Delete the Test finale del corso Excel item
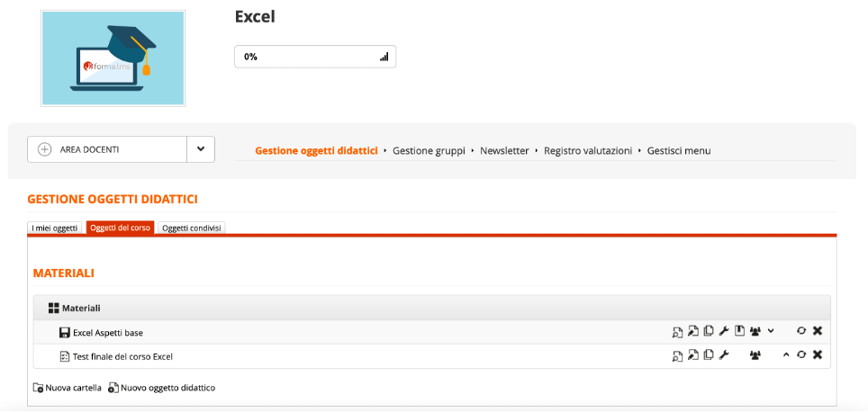 [x=818, y=356]
